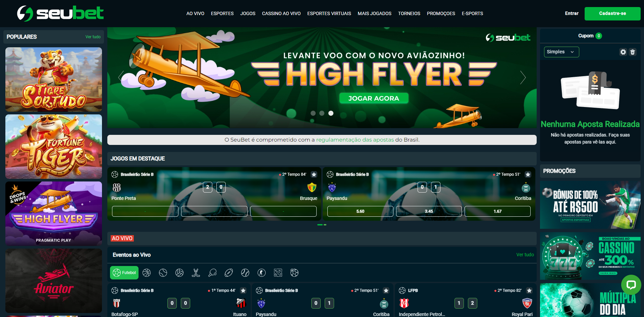Click Ver tudo for Eventos ao Vivo
This screenshot has width=644, height=317.
(525, 255)
